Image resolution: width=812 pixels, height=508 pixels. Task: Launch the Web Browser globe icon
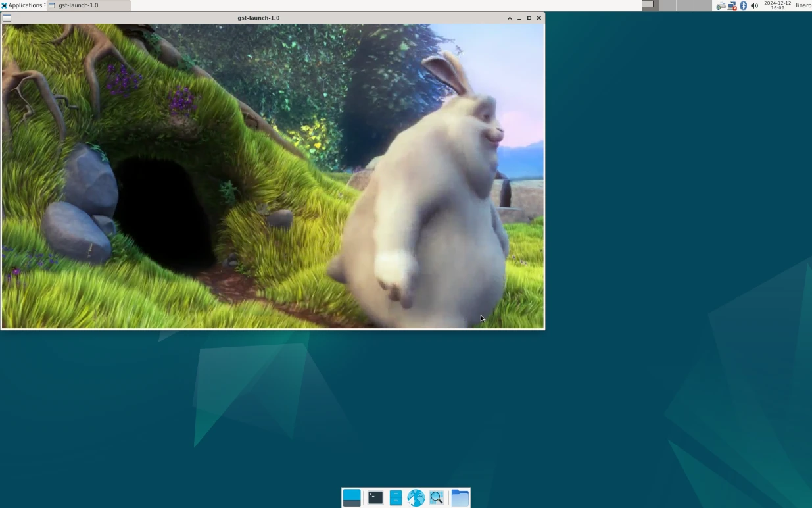click(416, 497)
